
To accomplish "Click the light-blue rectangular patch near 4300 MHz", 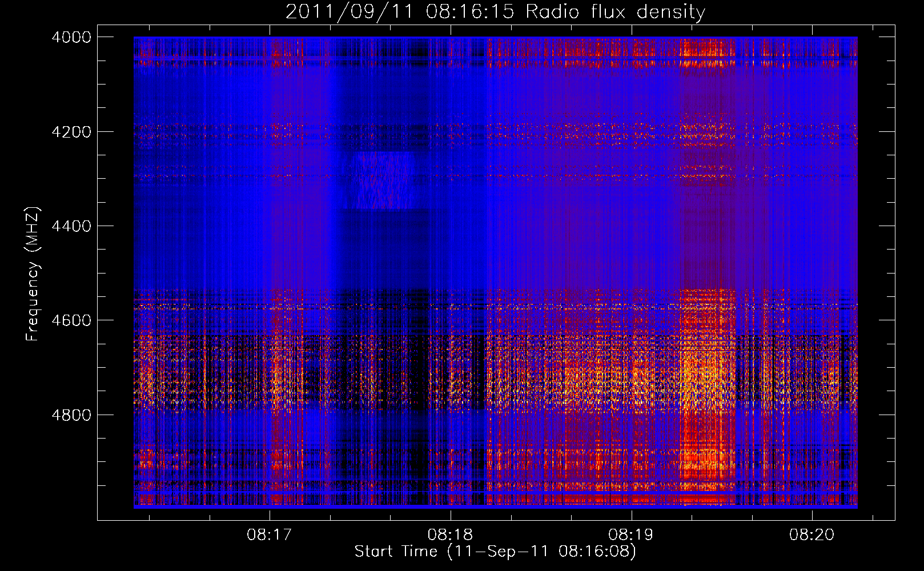I will 381,180.
